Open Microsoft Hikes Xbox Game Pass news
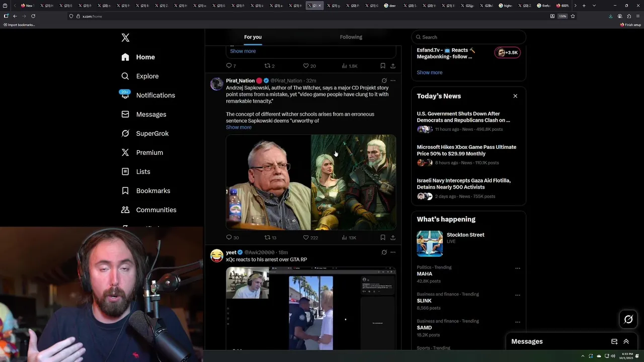This screenshot has height=362, width=644. click(x=468, y=155)
